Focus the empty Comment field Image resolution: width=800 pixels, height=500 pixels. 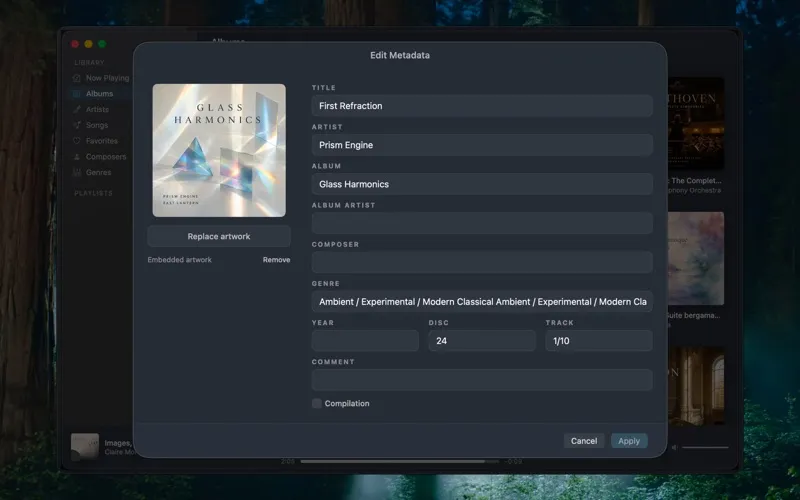[482, 380]
